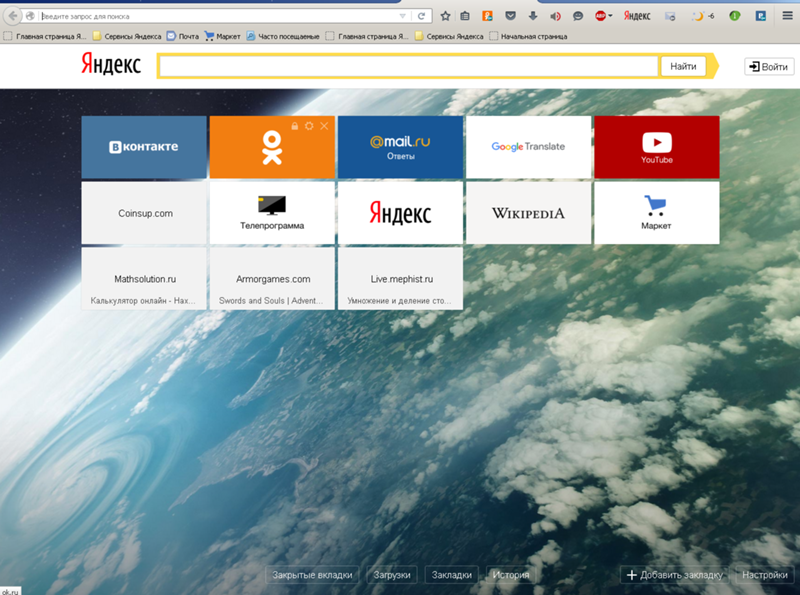Click the green shield extension icon
Viewport: 800px width, 595px height.
coord(734,16)
